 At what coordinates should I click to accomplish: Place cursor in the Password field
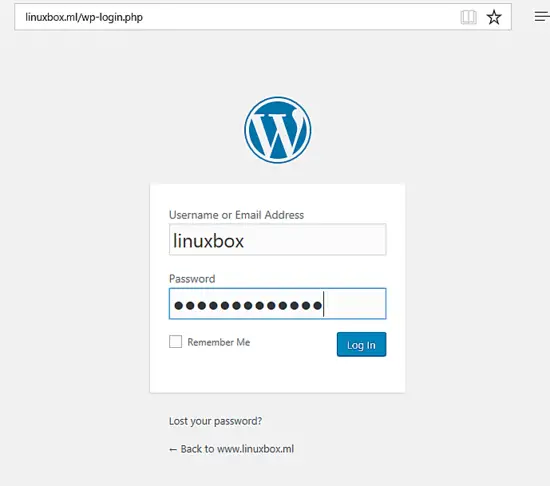coord(277,304)
